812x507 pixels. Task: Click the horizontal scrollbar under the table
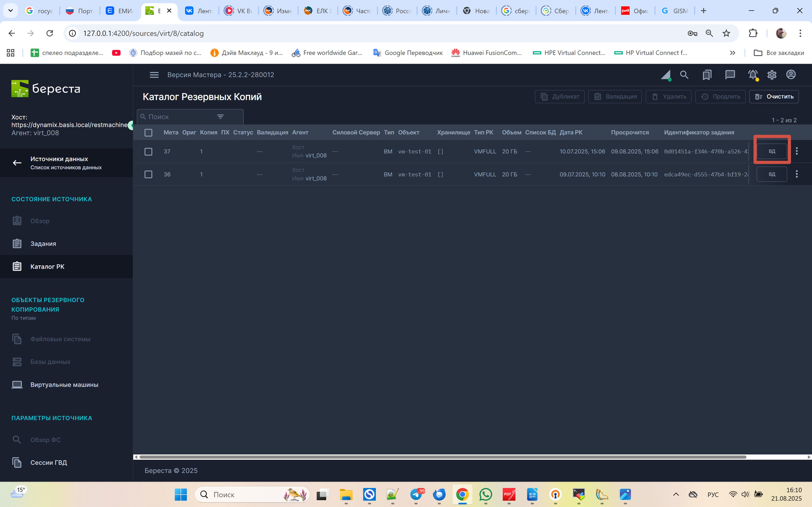pos(442,457)
